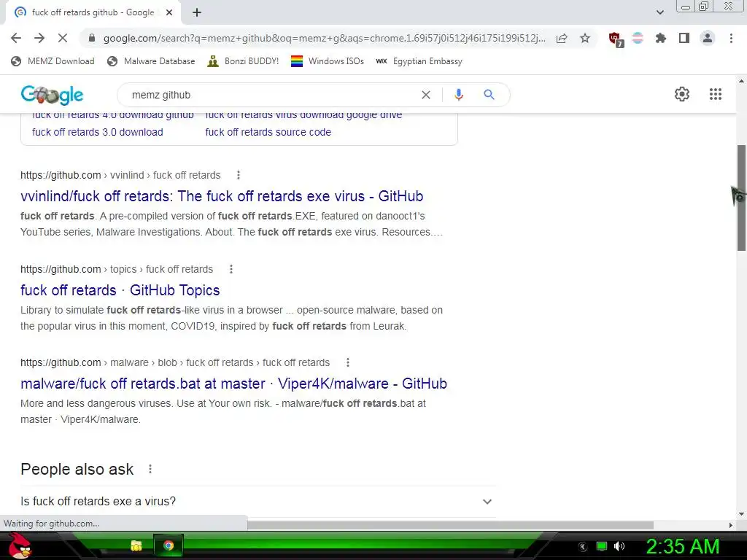This screenshot has height=560, width=747.
Task: Bookmark this page with the star icon
Action: click(x=585, y=38)
